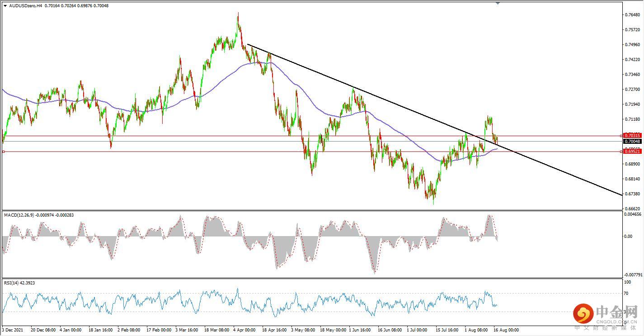Click the black 0.70048 current price tag
Viewport: 644px width, 336px height.
[632, 141]
